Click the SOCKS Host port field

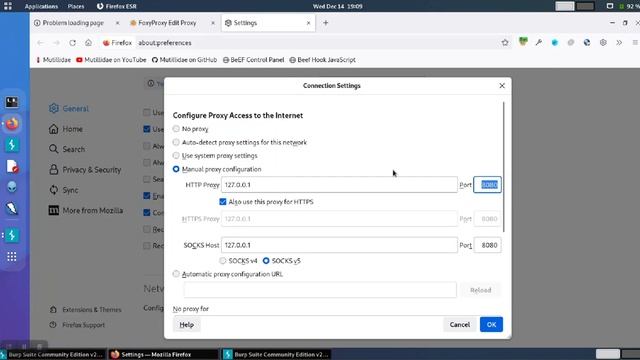point(487,245)
